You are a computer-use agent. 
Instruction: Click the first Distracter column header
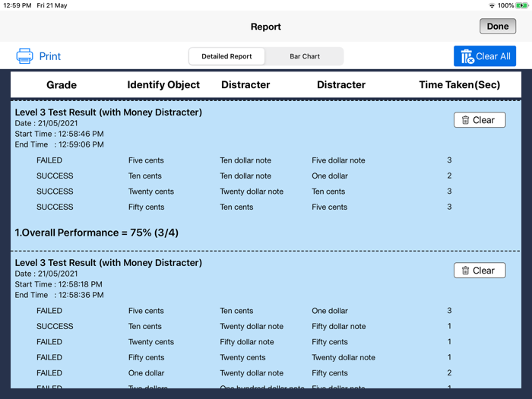[245, 85]
